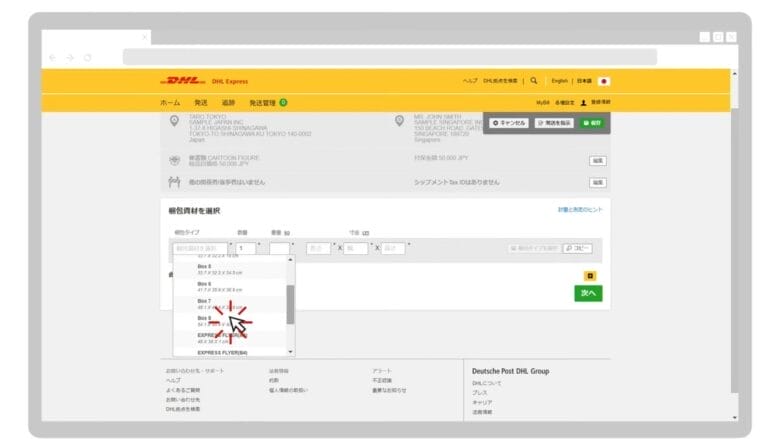Click the width dimension input field
This screenshot has width=780, height=439.
pos(356,248)
